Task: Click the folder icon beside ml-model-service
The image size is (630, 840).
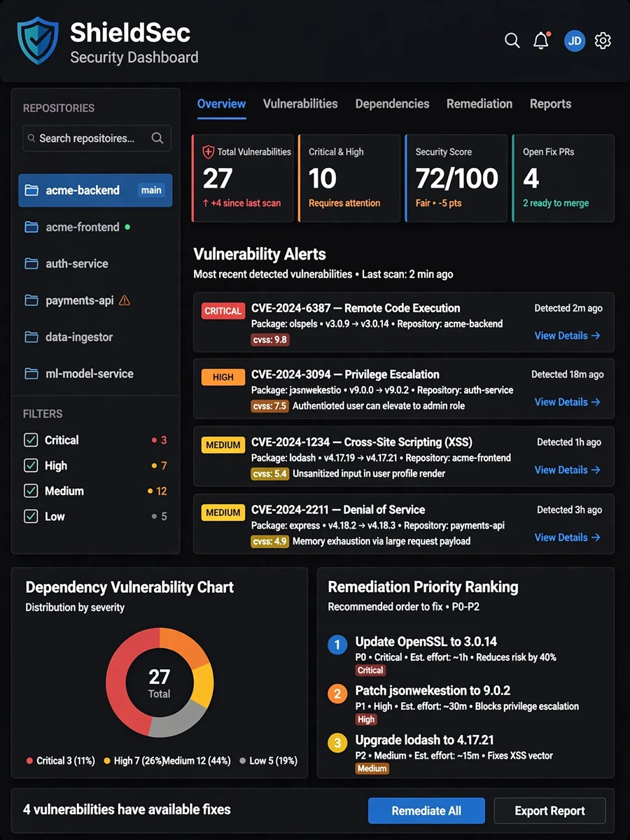Action: click(x=31, y=373)
